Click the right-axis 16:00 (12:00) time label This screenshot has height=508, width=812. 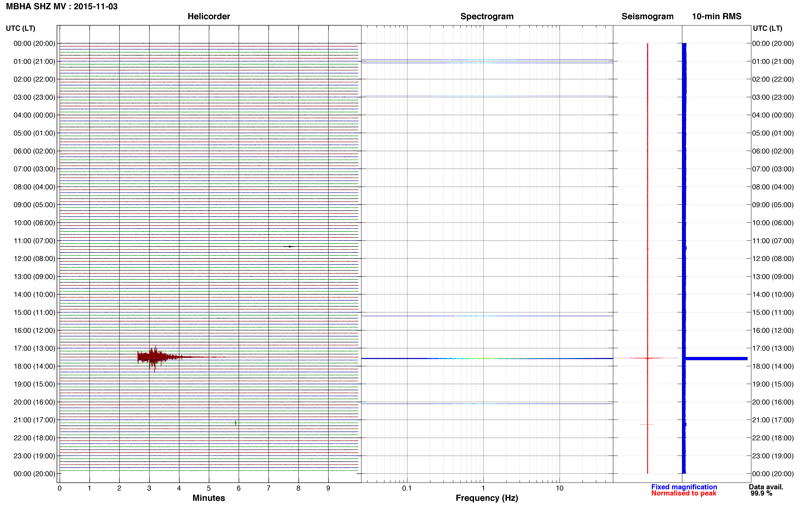pos(773,331)
